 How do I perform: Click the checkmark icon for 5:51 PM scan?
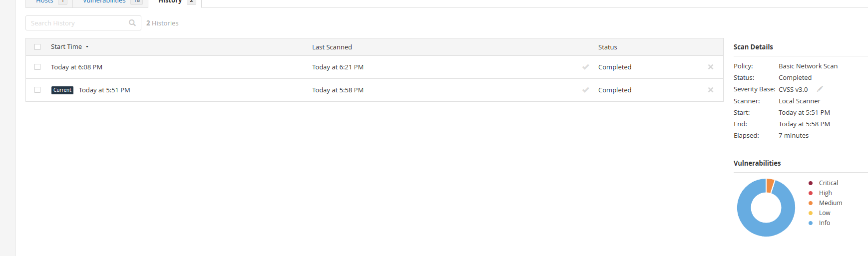click(x=586, y=90)
